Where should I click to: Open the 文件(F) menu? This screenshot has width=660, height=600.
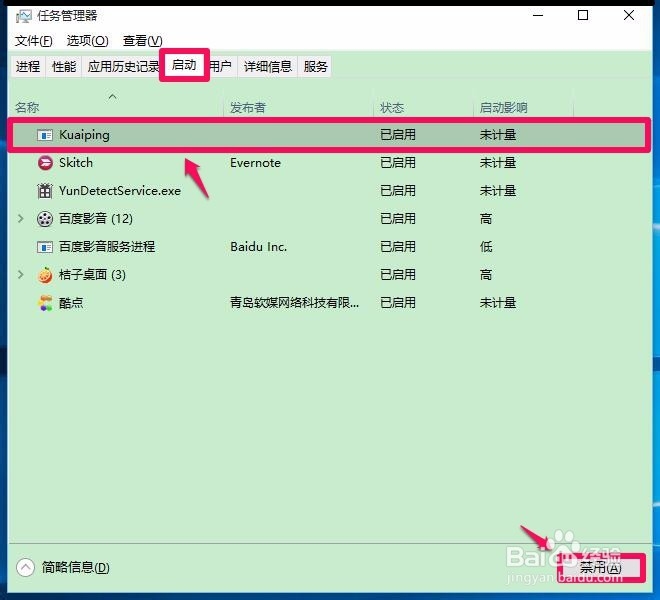[x=34, y=41]
